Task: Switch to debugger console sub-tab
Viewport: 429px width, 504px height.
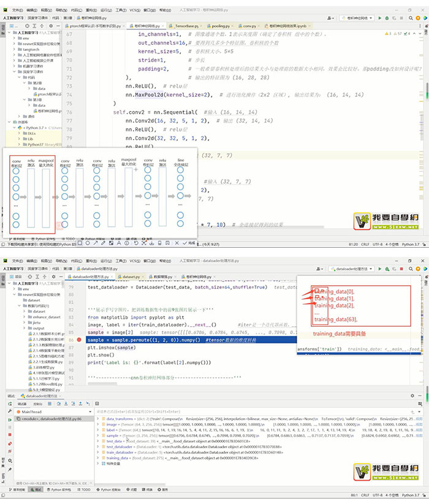Action: coord(37,403)
